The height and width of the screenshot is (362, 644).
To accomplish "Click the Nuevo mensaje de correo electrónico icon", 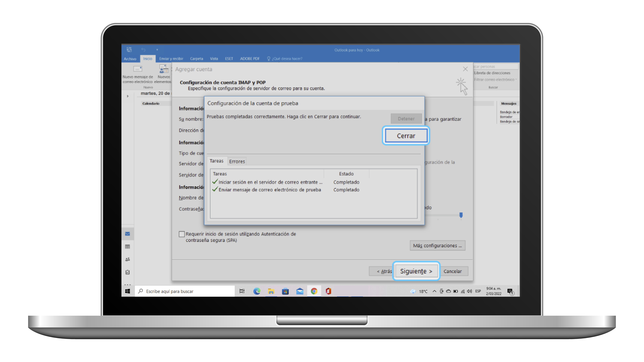I will [x=138, y=69].
